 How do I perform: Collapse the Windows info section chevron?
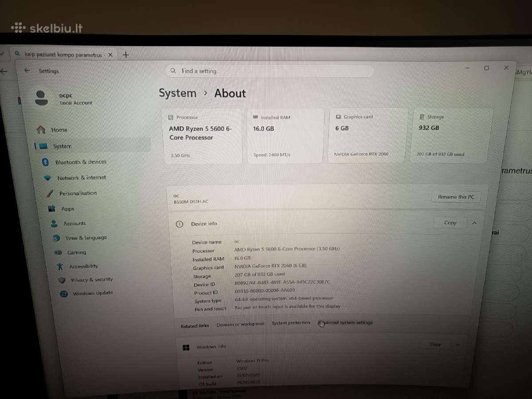pyautogui.click(x=458, y=344)
